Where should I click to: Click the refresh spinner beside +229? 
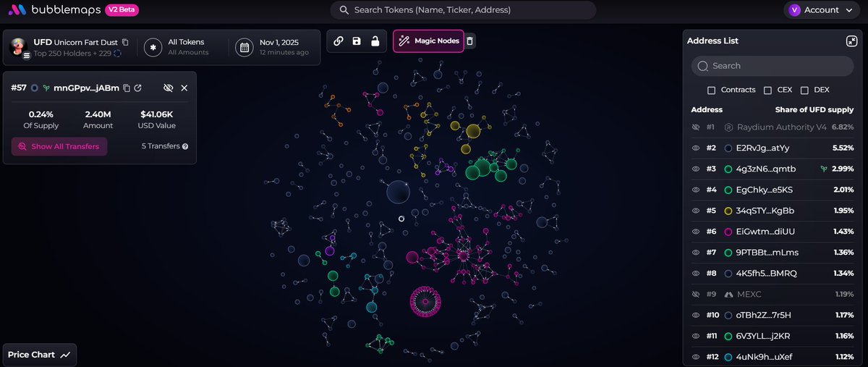point(117,53)
